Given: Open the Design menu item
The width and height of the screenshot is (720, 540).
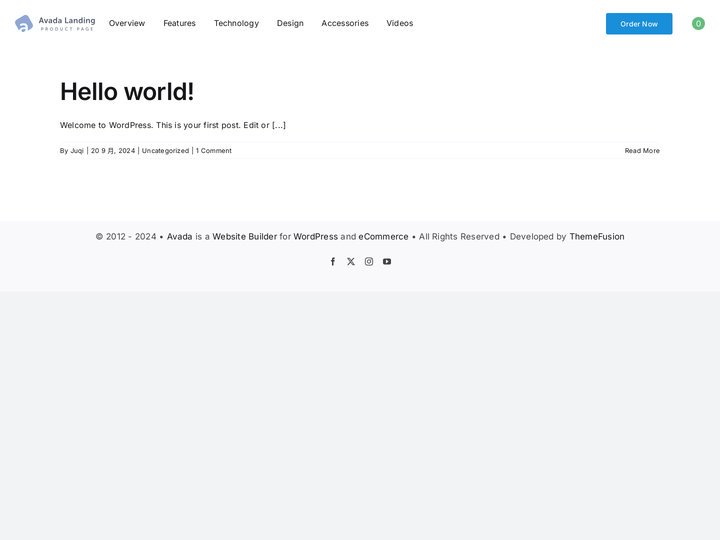Looking at the screenshot, I should tap(290, 23).
